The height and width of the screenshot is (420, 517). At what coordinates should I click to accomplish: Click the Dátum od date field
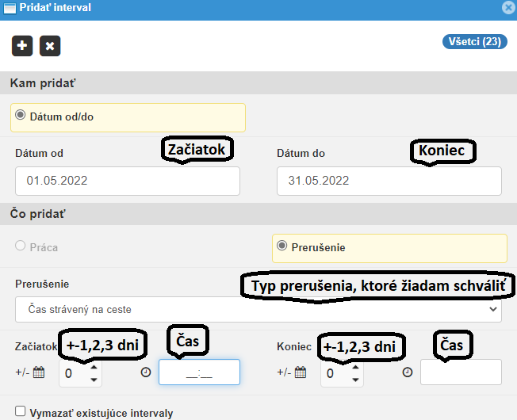point(127,181)
